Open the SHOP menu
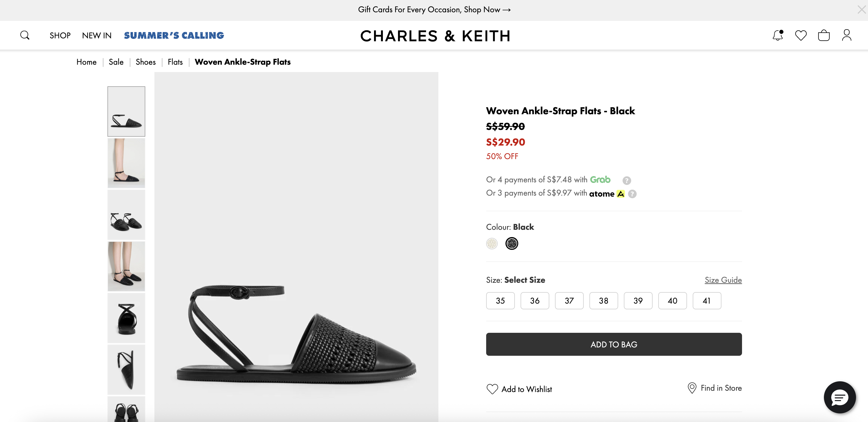 (x=60, y=35)
